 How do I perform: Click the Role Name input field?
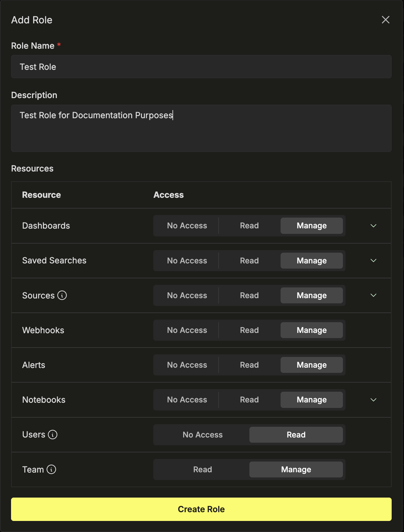pos(201,67)
